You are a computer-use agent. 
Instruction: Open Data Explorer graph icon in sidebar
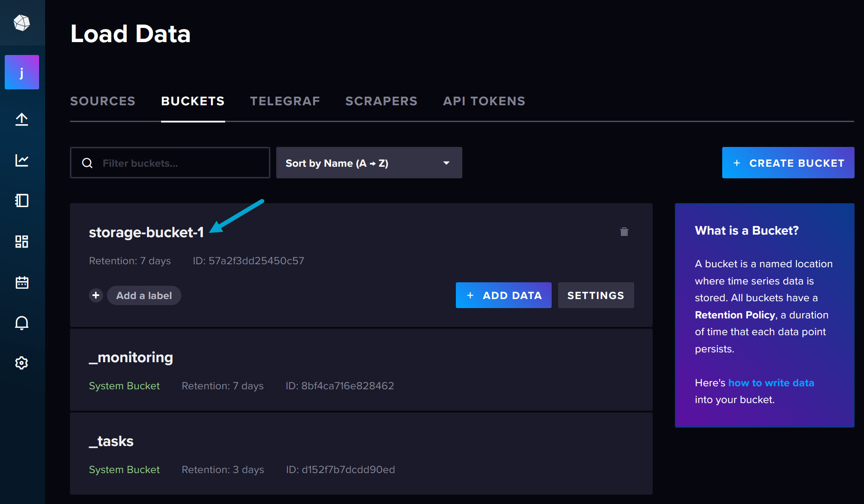22,160
